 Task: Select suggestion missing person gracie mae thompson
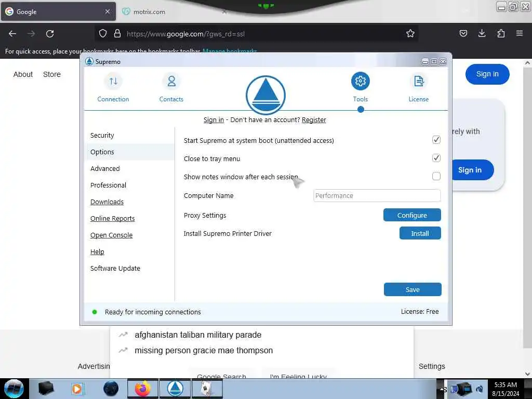click(204, 351)
